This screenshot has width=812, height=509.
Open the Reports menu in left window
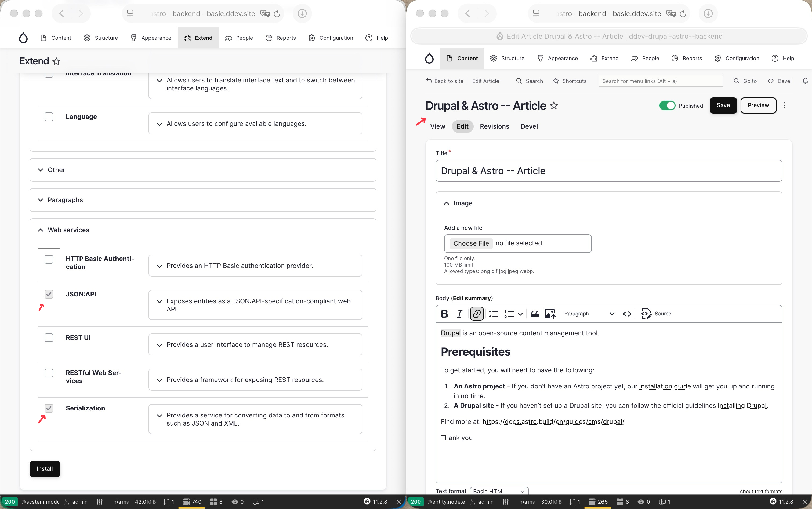(x=281, y=38)
